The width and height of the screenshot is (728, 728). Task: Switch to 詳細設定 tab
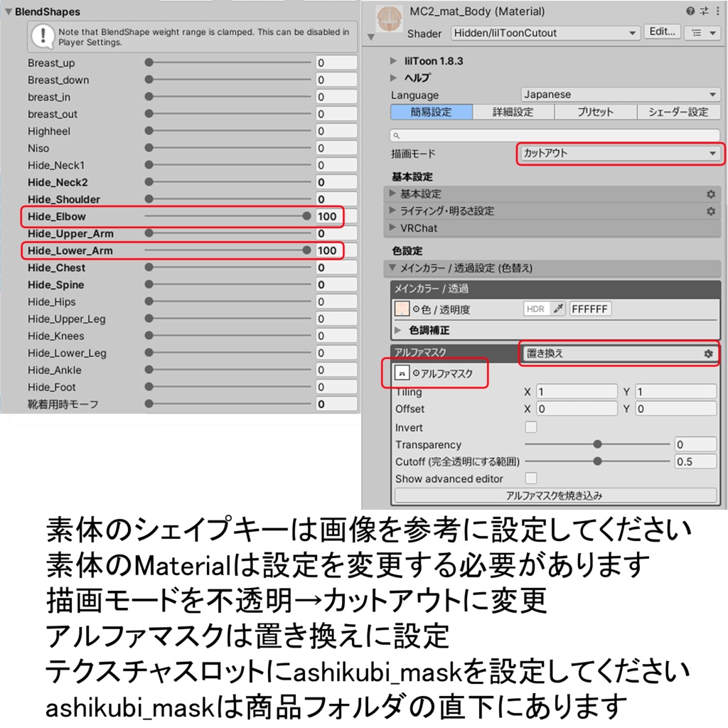click(x=513, y=112)
